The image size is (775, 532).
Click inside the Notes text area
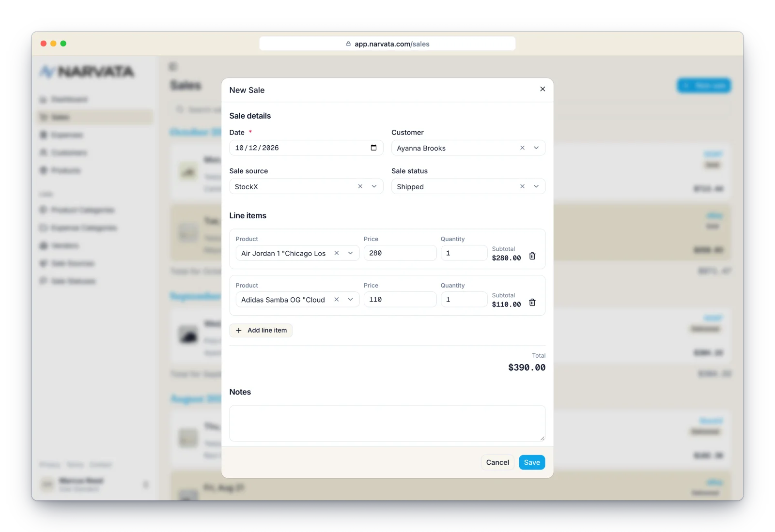387,423
